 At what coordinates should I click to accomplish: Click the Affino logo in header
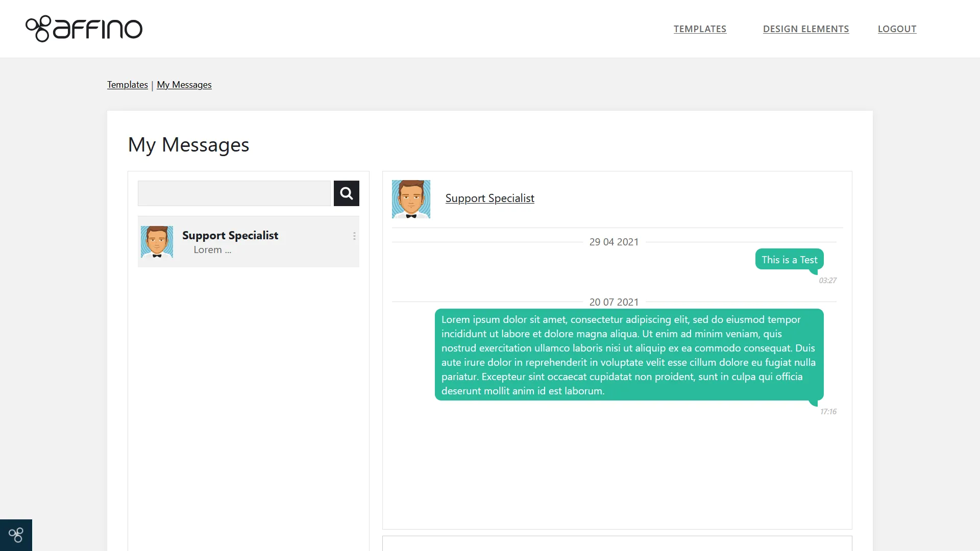pyautogui.click(x=84, y=29)
